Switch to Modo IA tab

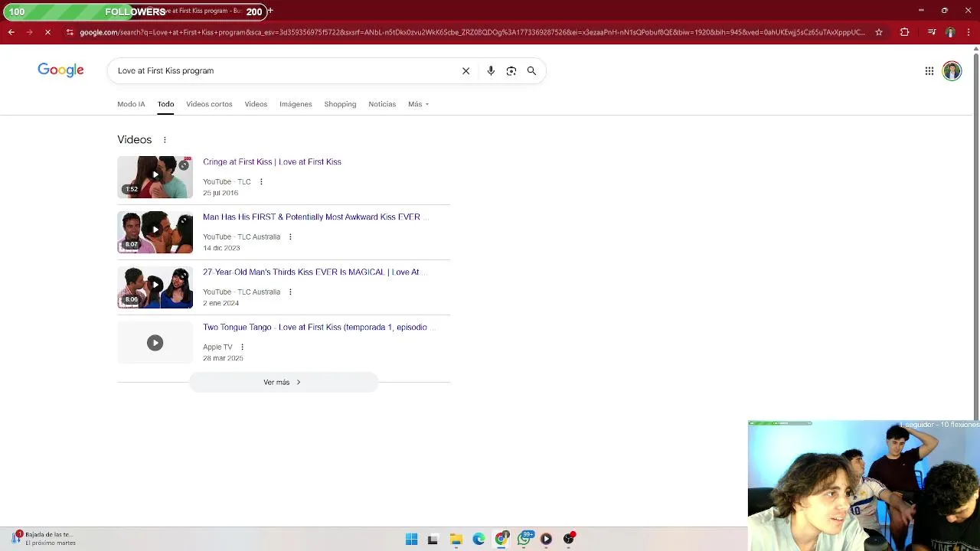pyautogui.click(x=131, y=104)
